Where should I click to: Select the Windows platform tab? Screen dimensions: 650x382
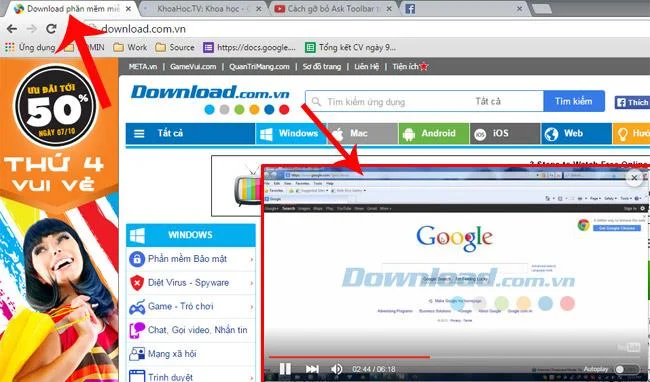point(291,133)
